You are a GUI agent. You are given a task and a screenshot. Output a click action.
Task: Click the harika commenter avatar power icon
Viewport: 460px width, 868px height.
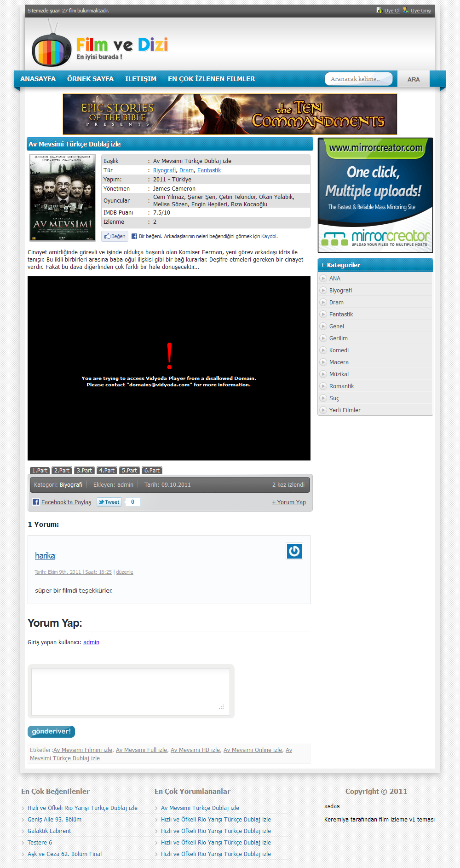click(x=294, y=551)
